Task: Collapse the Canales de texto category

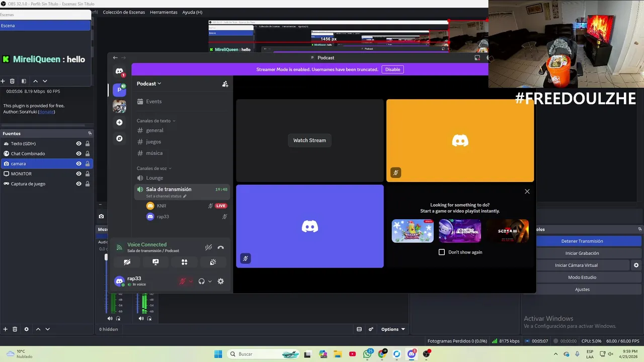Action: 156,121
